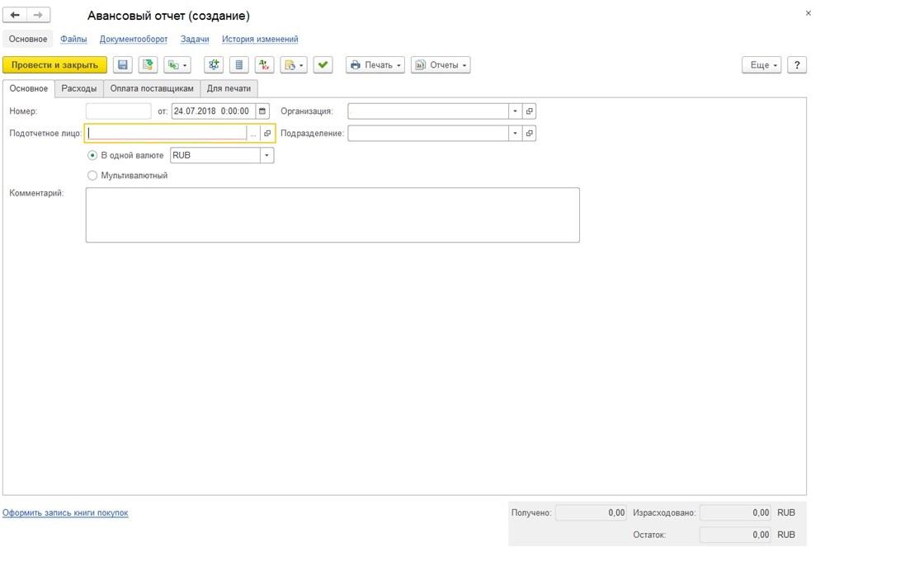Select the 'Мультивалютный' radio button
This screenshot has width=924, height=571.
pos(92,176)
